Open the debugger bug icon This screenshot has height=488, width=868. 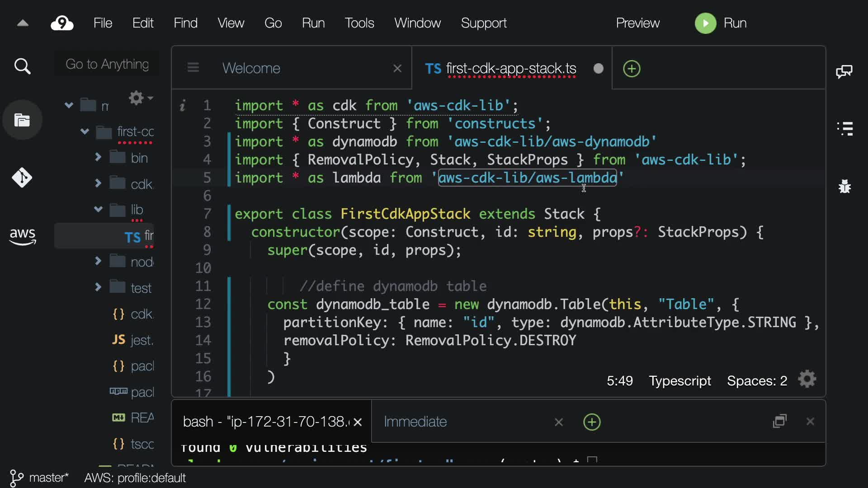point(844,186)
